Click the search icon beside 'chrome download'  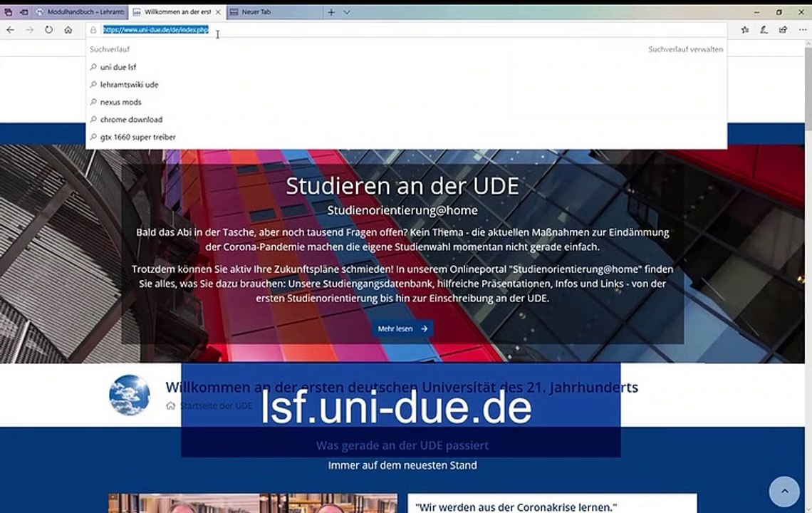click(93, 120)
